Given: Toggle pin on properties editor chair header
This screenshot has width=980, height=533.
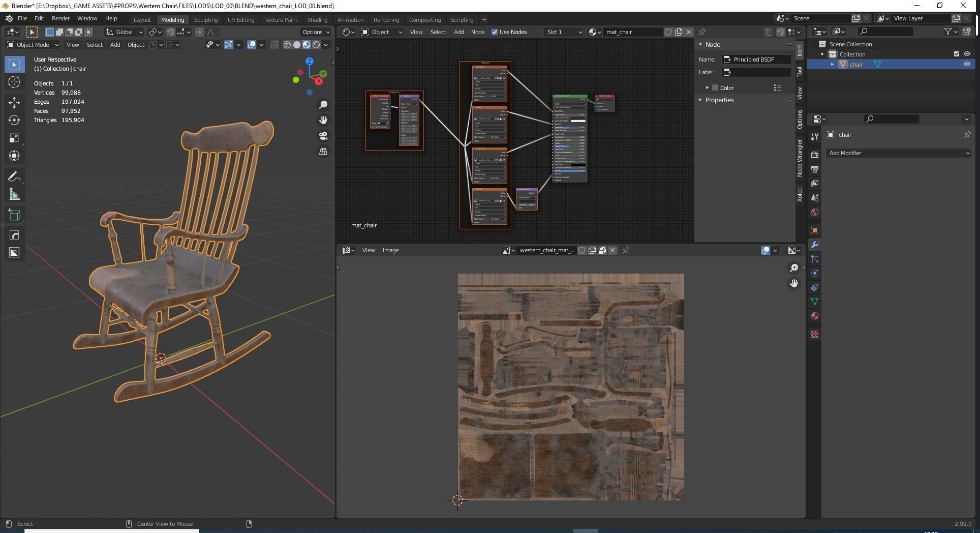Looking at the screenshot, I should point(967,135).
